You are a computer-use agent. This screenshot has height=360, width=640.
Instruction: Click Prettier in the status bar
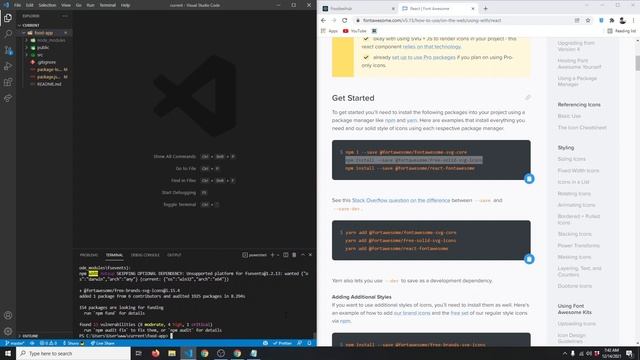tap(282, 343)
